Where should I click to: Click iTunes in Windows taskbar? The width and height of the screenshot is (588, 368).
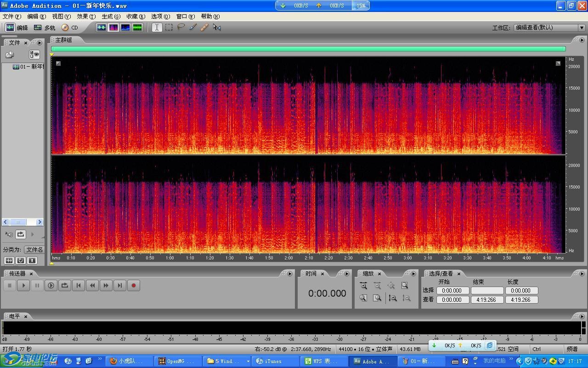pyautogui.click(x=274, y=361)
